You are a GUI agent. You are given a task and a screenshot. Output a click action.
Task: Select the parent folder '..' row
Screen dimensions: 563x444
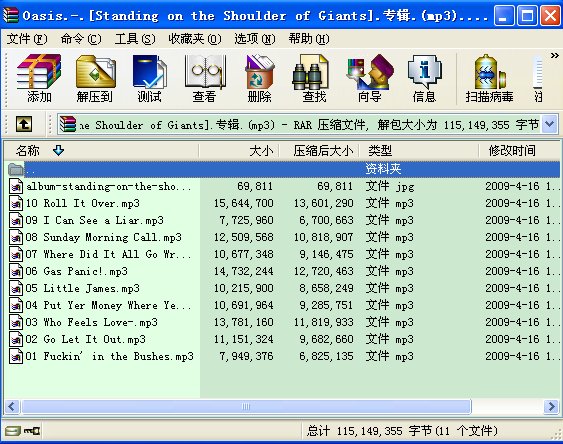coord(283,169)
